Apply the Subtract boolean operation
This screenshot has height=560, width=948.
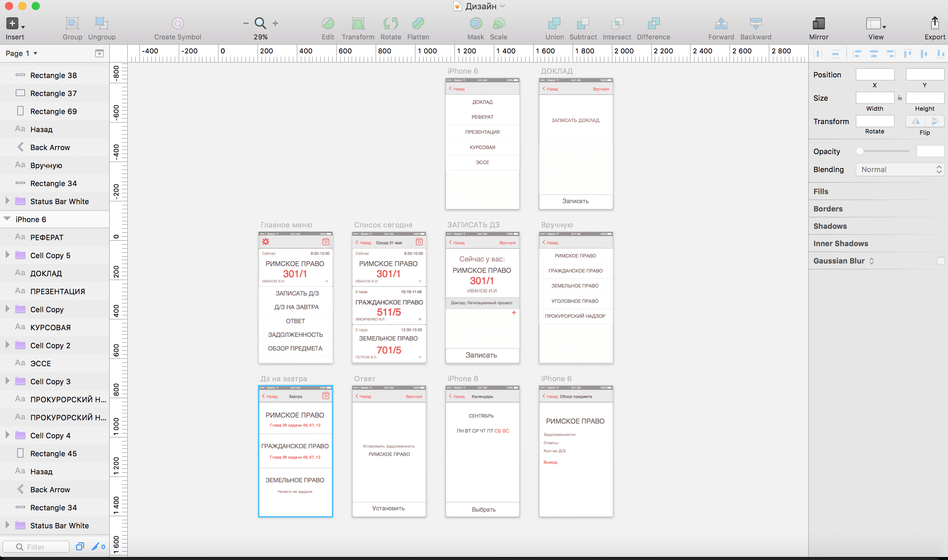pos(583,23)
